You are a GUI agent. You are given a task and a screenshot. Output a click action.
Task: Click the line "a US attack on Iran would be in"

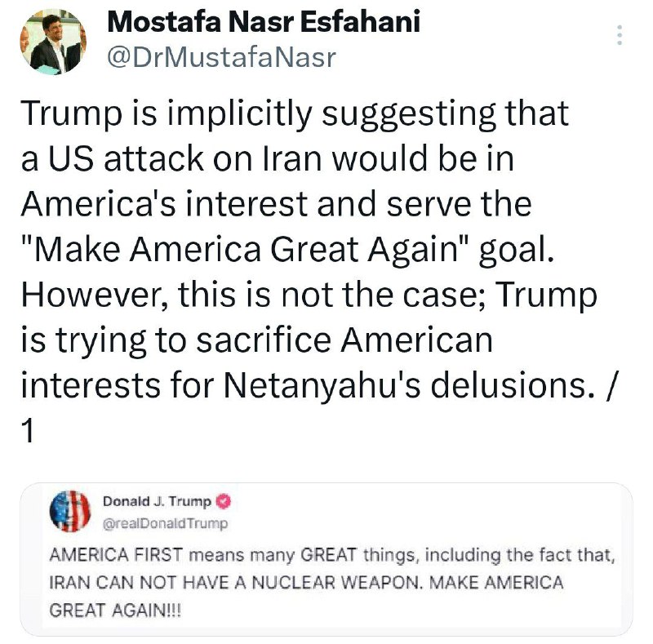(268, 158)
